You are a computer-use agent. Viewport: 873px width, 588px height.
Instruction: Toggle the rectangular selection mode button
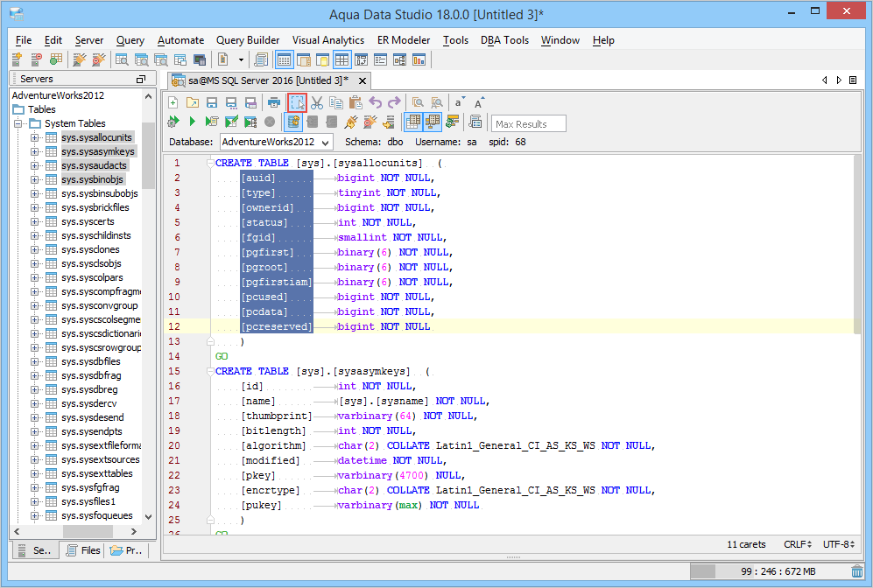(x=297, y=102)
